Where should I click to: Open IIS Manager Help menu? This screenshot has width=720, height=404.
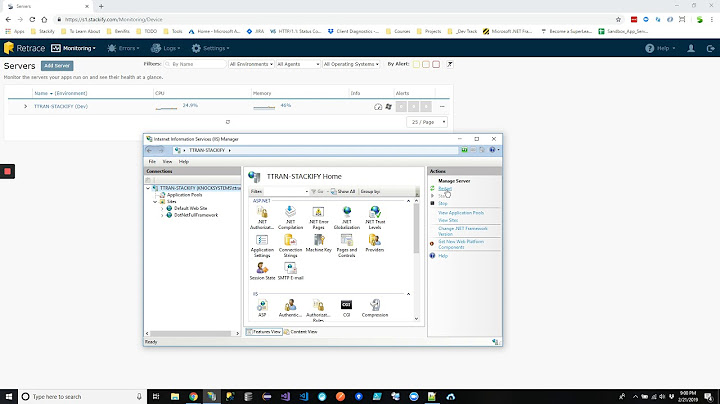pyautogui.click(x=184, y=162)
